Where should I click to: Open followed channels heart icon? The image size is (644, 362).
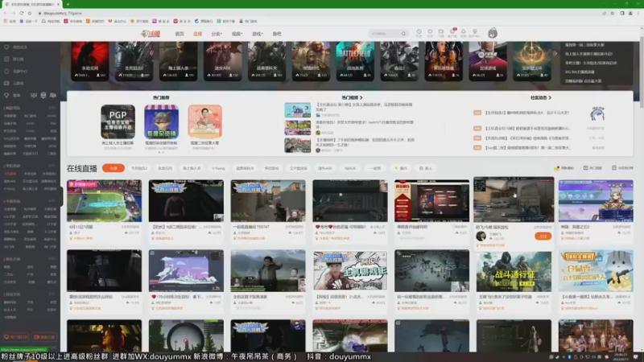(x=430, y=33)
